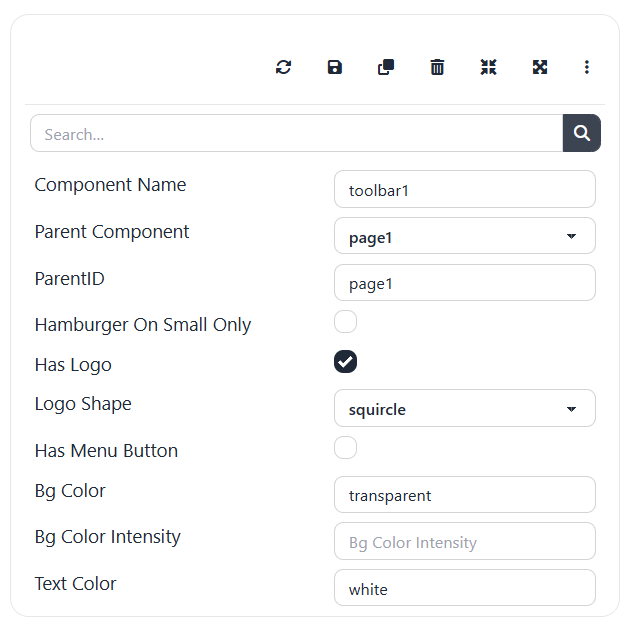
Task: Click the Search properties input field
Action: click(296, 133)
